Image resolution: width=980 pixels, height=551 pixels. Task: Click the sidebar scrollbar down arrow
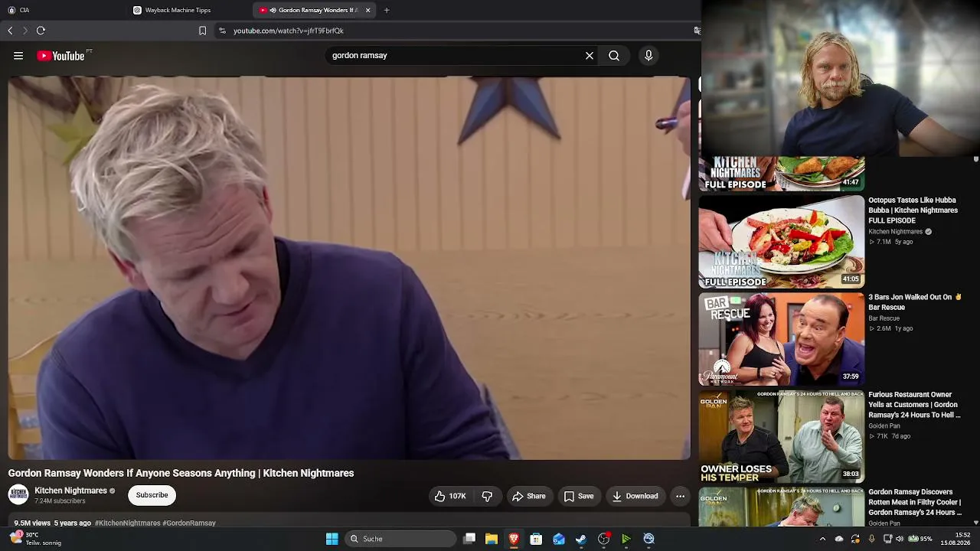pyautogui.click(x=975, y=523)
